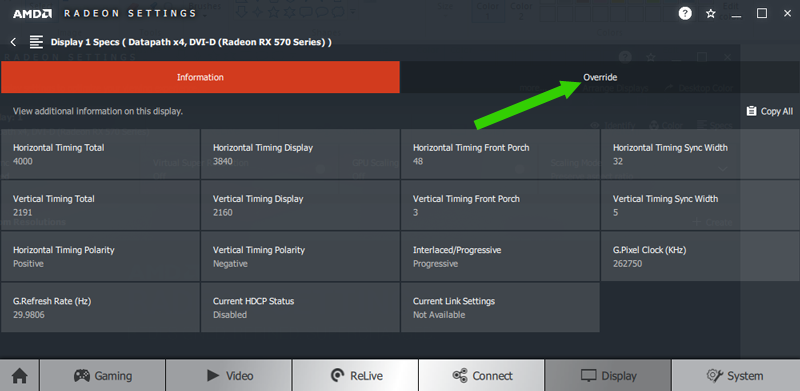Select G.Pixel Clock (KHz) tile

(x=701, y=256)
